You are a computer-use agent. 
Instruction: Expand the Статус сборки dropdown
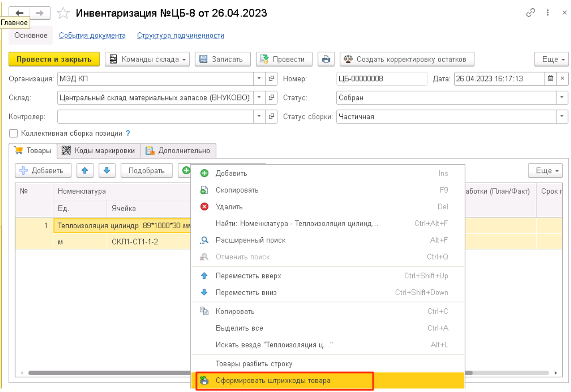pos(562,117)
